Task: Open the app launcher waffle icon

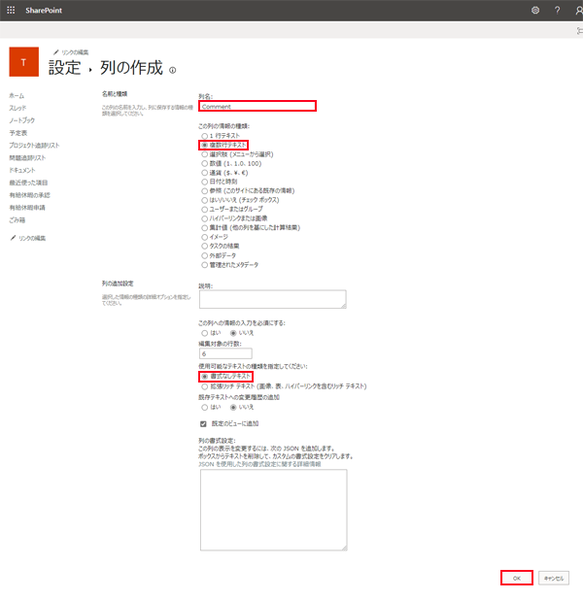Action: point(11,10)
